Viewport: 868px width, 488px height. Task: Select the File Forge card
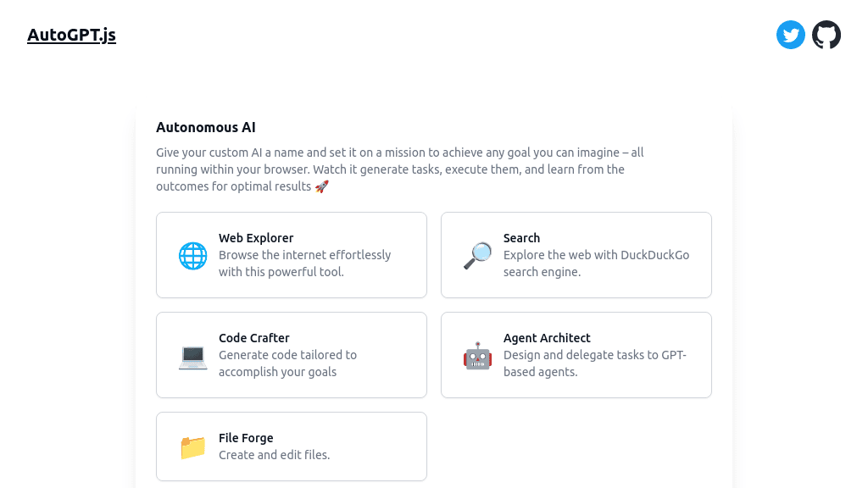(x=291, y=446)
